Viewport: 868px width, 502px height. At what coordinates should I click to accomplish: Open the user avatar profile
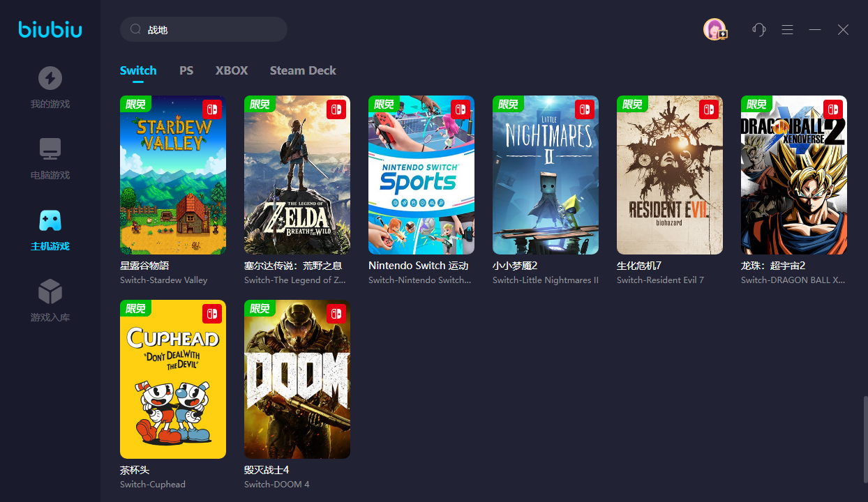714,29
